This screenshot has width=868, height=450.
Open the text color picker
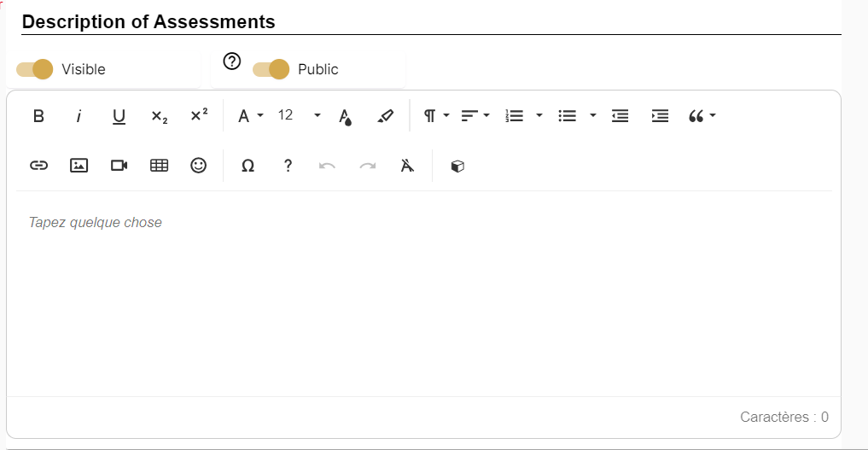click(x=345, y=116)
